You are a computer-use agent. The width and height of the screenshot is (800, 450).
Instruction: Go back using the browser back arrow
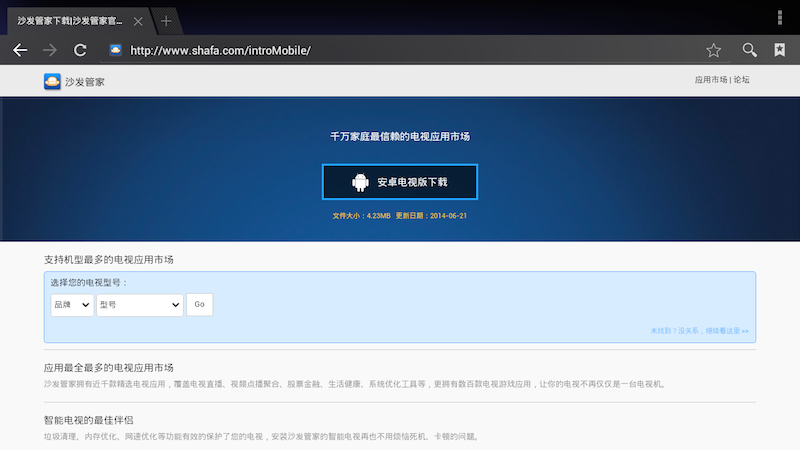coord(20,50)
